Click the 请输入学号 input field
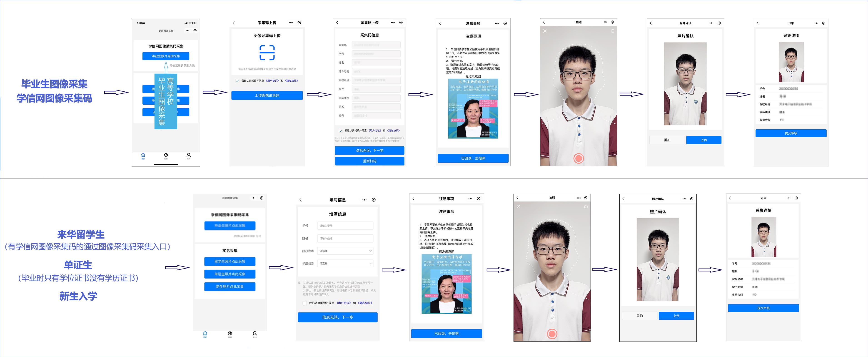Viewport: 868px width, 357px height. click(345, 226)
